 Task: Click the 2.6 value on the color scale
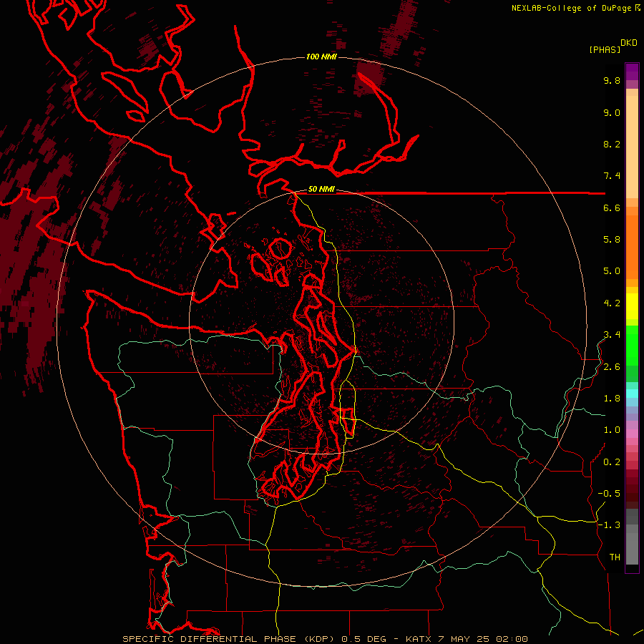[612, 367]
